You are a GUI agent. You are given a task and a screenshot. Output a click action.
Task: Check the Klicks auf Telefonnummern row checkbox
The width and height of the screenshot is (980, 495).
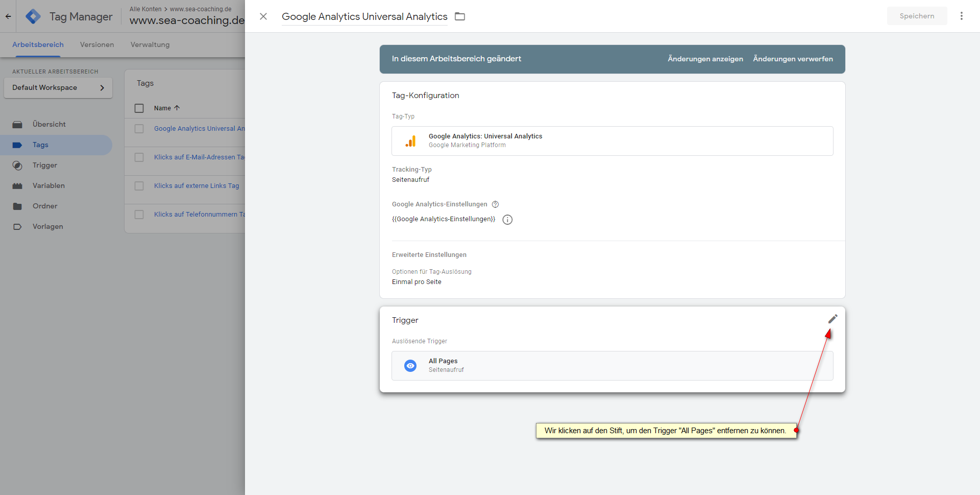click(139, 215)
